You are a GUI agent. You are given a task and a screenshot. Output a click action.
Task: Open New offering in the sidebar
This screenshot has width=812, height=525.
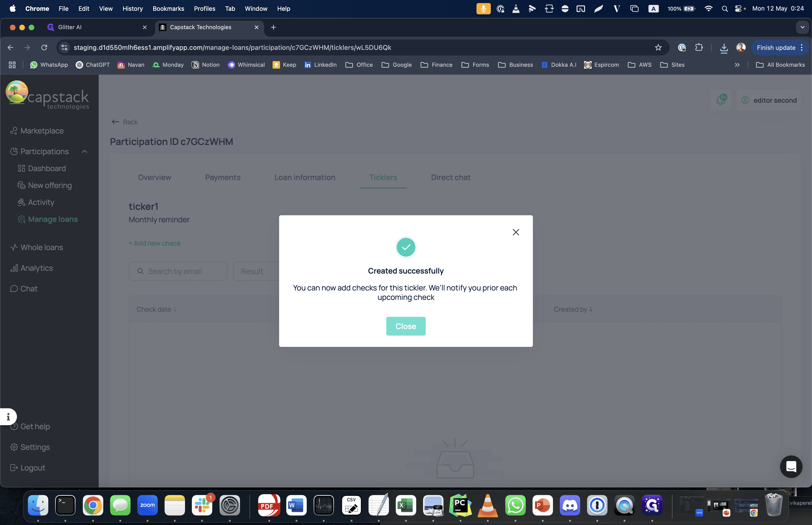[x=45, y=185]
